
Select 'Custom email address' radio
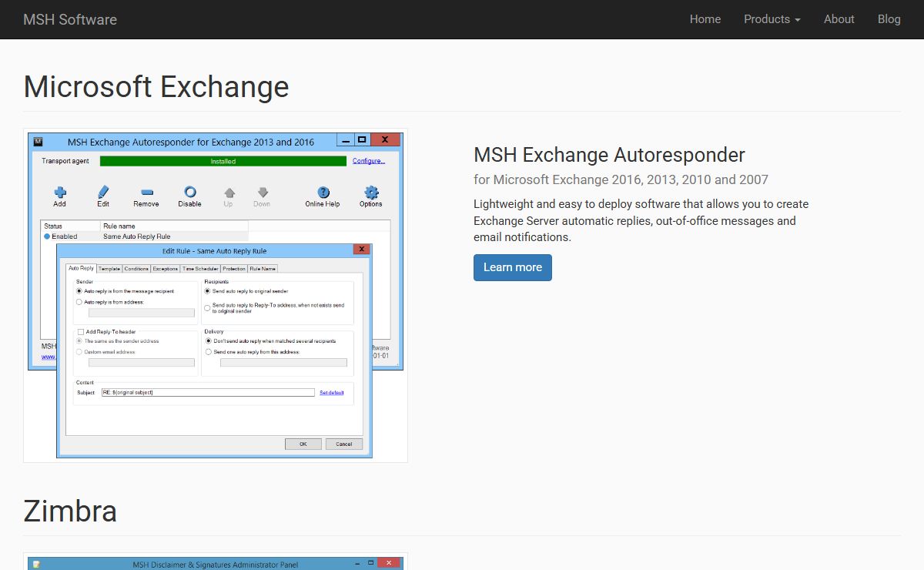pyautogui.click(x=79, y=352)
